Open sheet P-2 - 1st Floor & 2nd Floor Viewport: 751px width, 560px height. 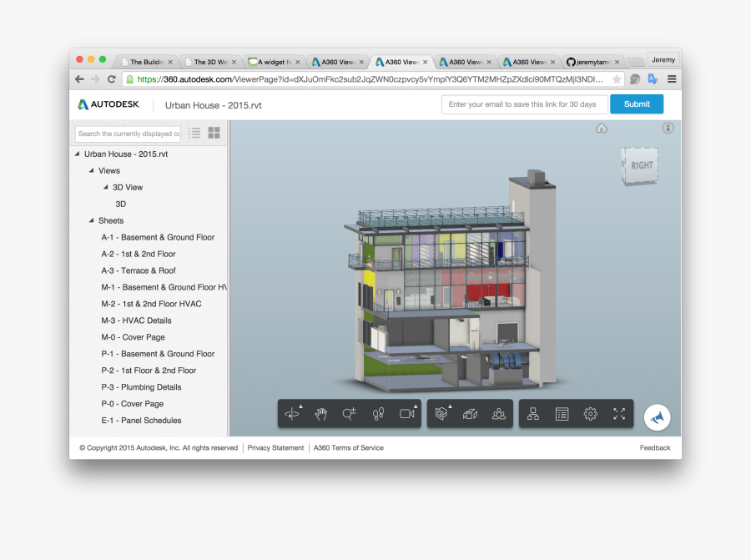click(149, 371)
